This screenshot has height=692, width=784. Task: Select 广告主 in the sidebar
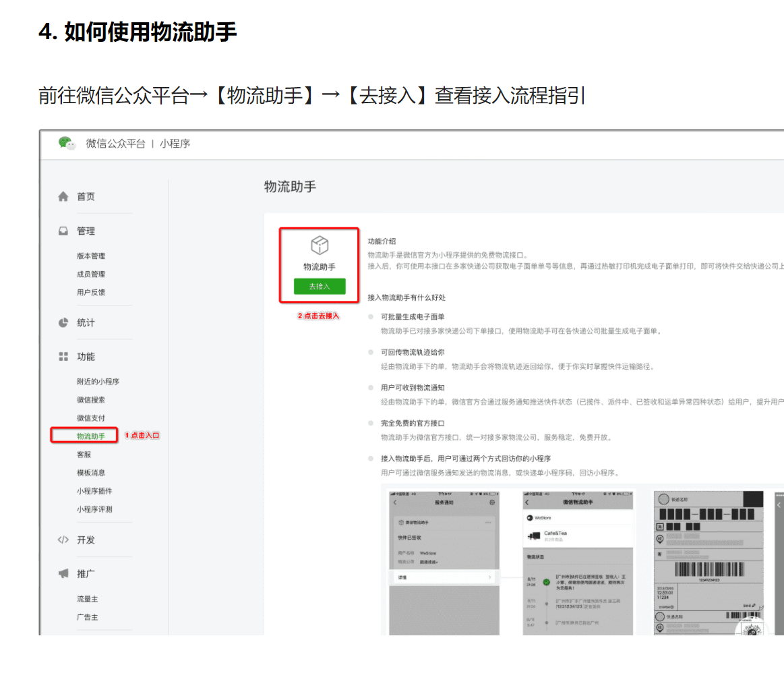pyautogui.click(x=88, y=617)
